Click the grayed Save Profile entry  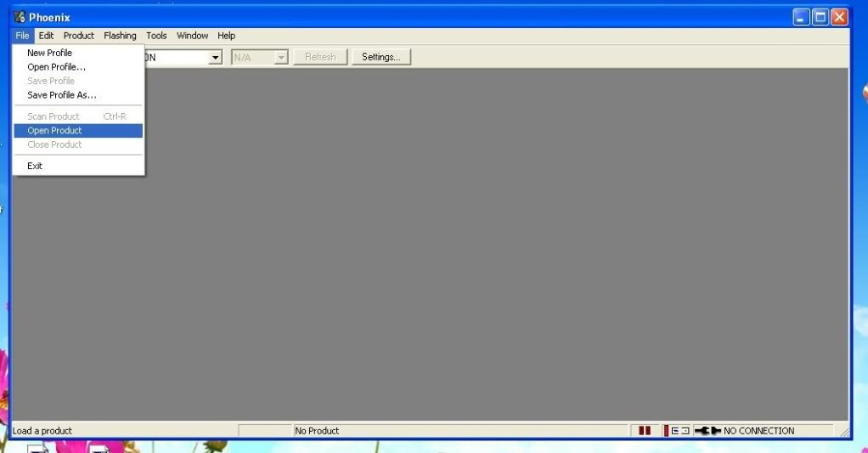click(x=78, y=81)
